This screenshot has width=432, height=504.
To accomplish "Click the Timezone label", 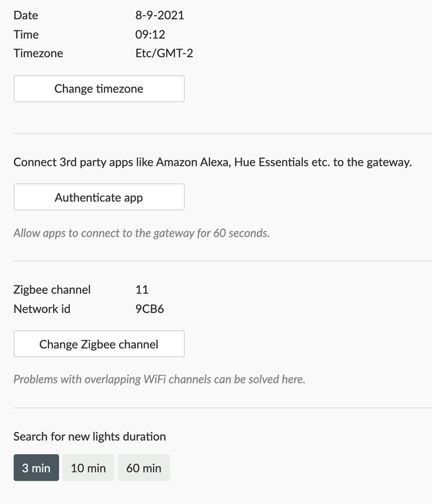I will (x=38, y=53).
